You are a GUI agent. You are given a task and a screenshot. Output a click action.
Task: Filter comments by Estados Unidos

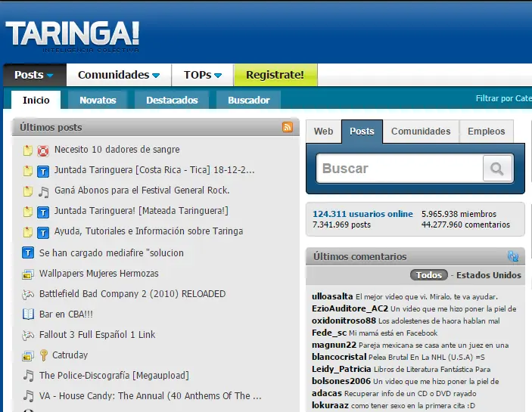(x=489, y=275)
